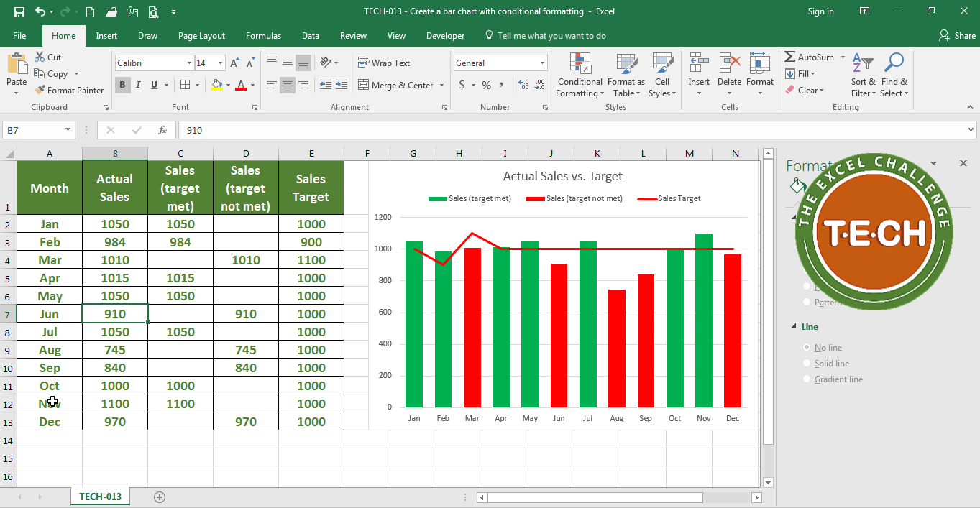Screen dimensions: 980x508
Task: Click the AutoSum icon
Action: click(790, 57)
